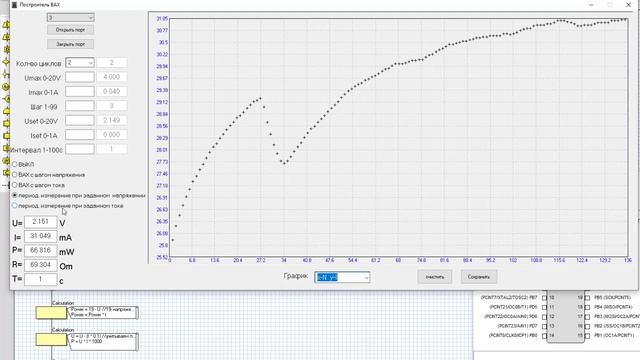
Task: Click the Uset 0-20V entry field
Action: coord(80,120)
